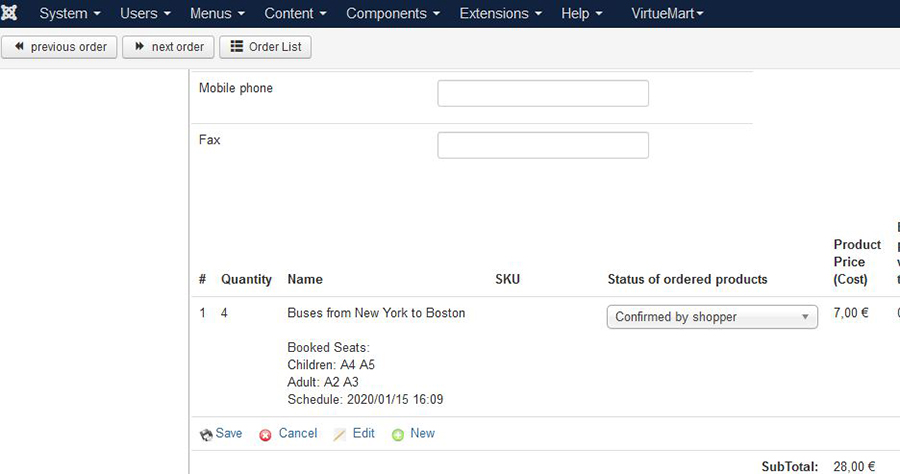Go to the previous order
This screenshot has height=474, width=900.
(60, 47)
